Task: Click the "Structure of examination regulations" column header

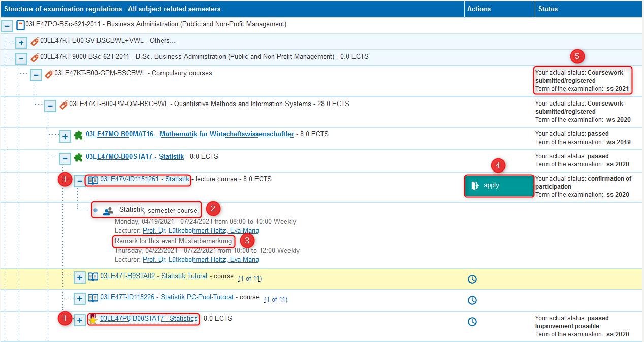Action: [x=232, y=9]
